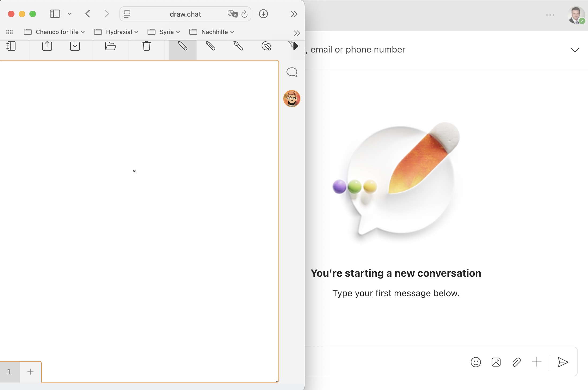This screenshot has width=588, height=390.
Task: Select the pen drawing tool
Action: [x=183, y=46]
